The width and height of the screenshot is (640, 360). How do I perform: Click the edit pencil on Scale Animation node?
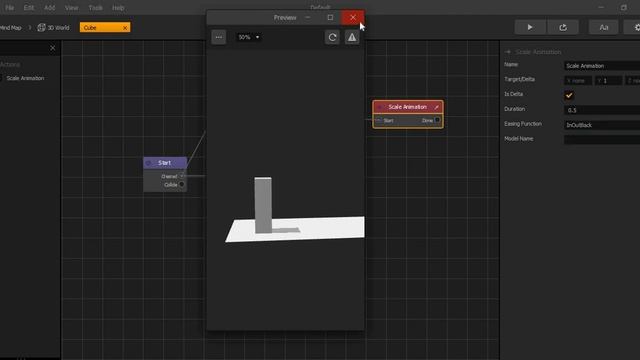point(436,107)
